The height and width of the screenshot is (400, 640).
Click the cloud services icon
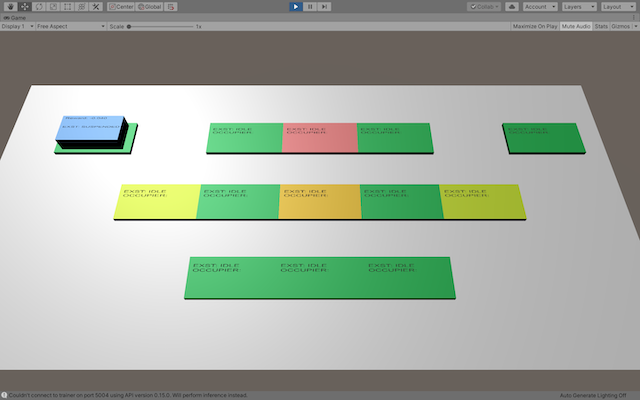point(512,6)
